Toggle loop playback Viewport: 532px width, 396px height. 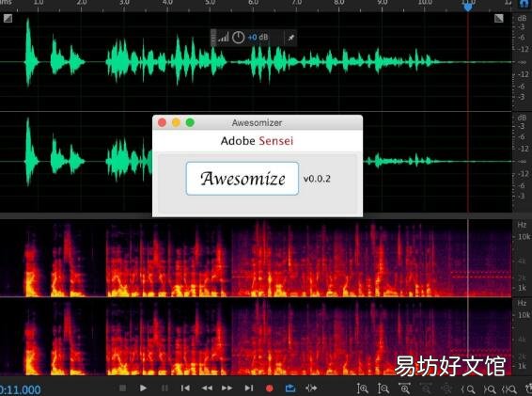pos(290,388)
